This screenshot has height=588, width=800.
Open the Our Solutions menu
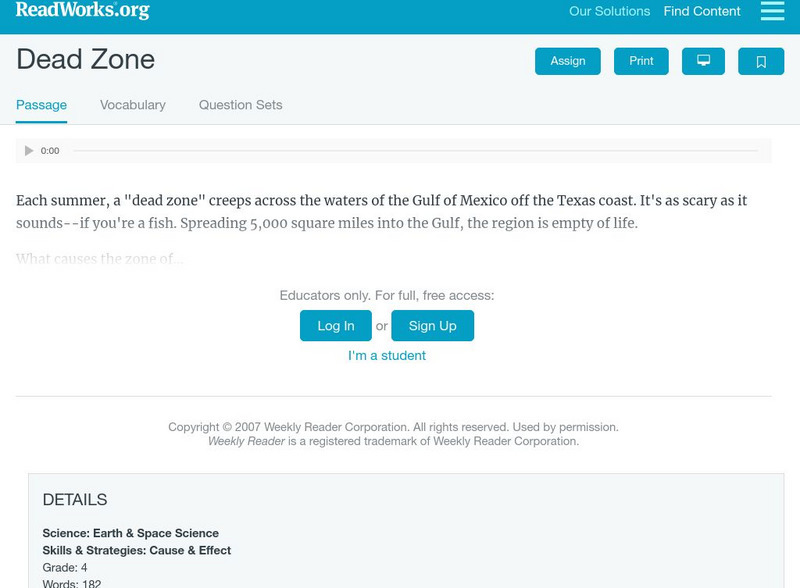pos(608,11)
